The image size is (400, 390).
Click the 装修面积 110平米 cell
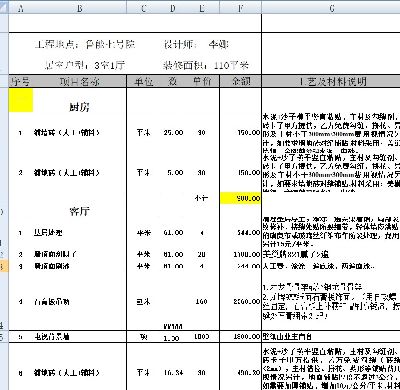tap(206, 65)
